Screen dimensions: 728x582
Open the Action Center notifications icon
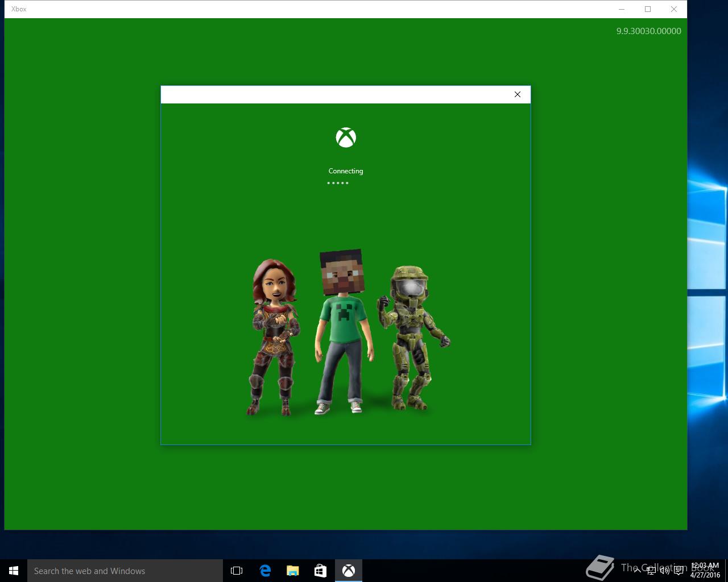tap(679, 571)
